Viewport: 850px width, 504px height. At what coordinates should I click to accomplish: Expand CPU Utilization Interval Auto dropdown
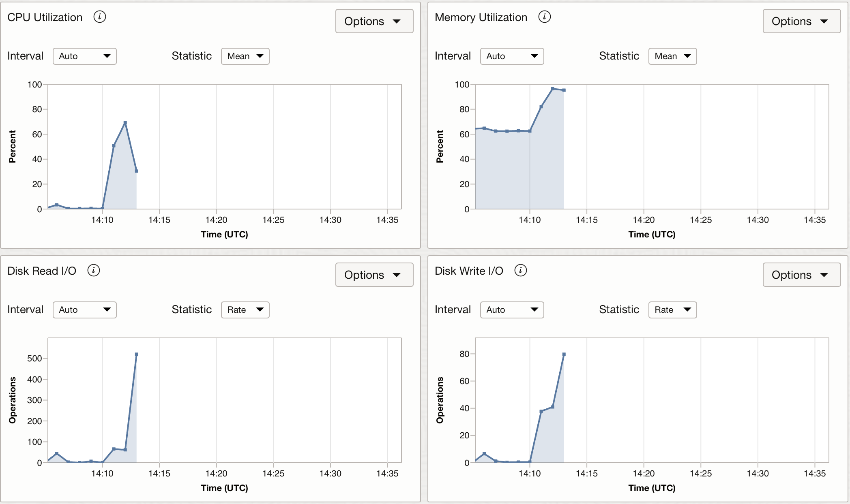pyautogui.click(x=84, y=56)
